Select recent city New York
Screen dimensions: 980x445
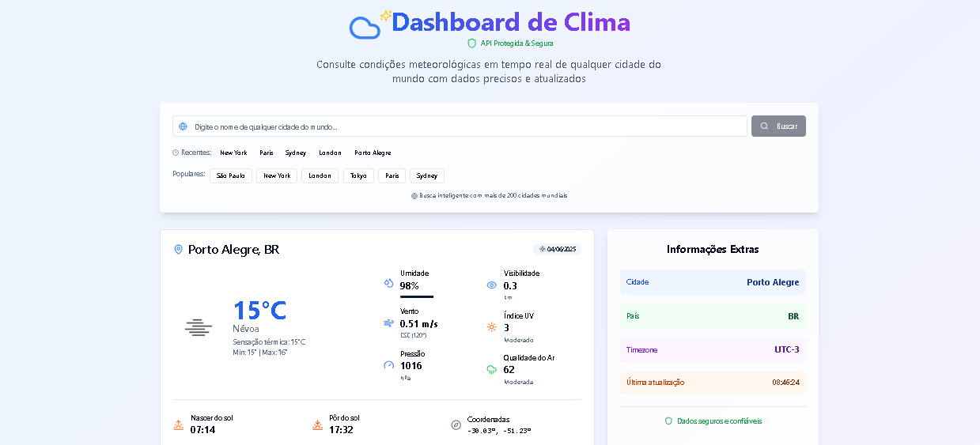[233, 153]
